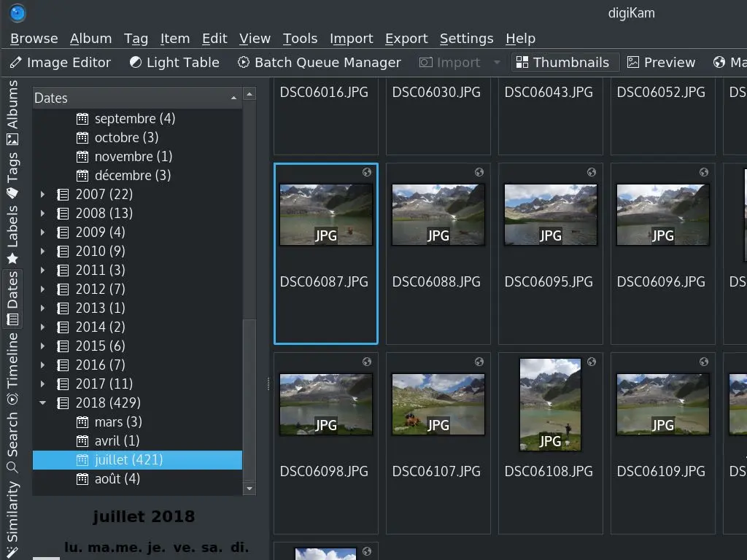Open the Import toolbar dropdown arrow
Screen dimensions: 747x560
click(x=497, y=62)
